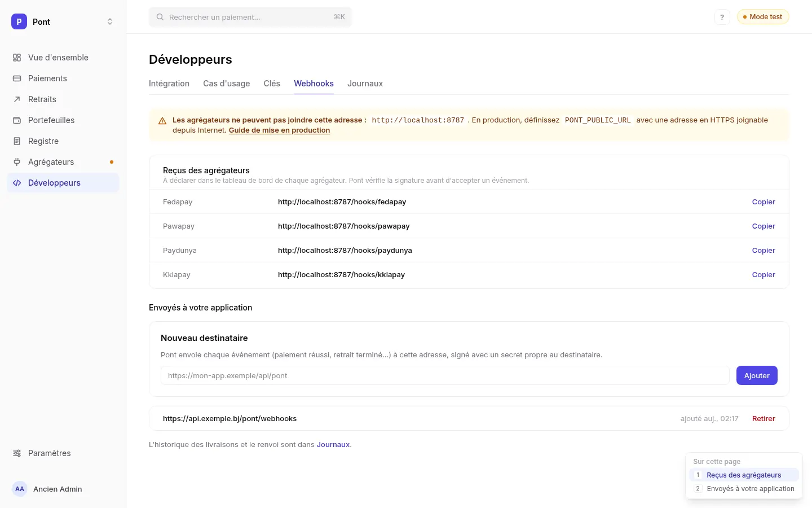Click the Paramètres sliders icon
This screenshot has width=812, height=508.
[17, 453]
